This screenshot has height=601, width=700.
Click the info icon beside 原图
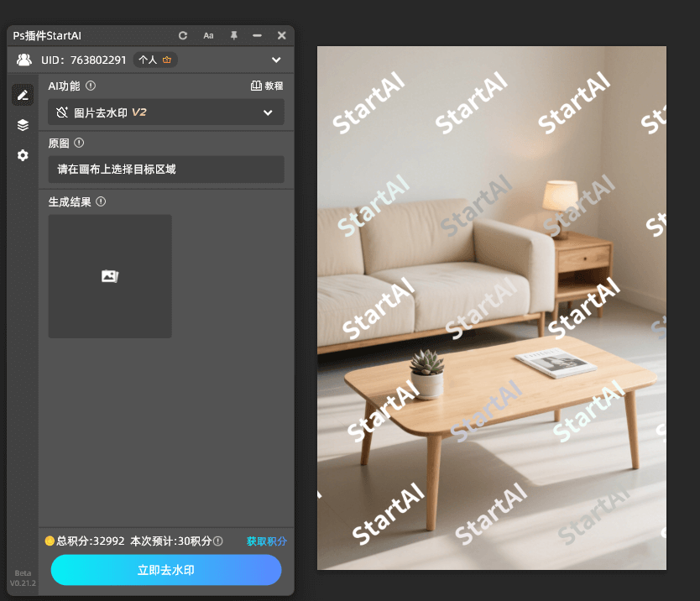[79, 143]
